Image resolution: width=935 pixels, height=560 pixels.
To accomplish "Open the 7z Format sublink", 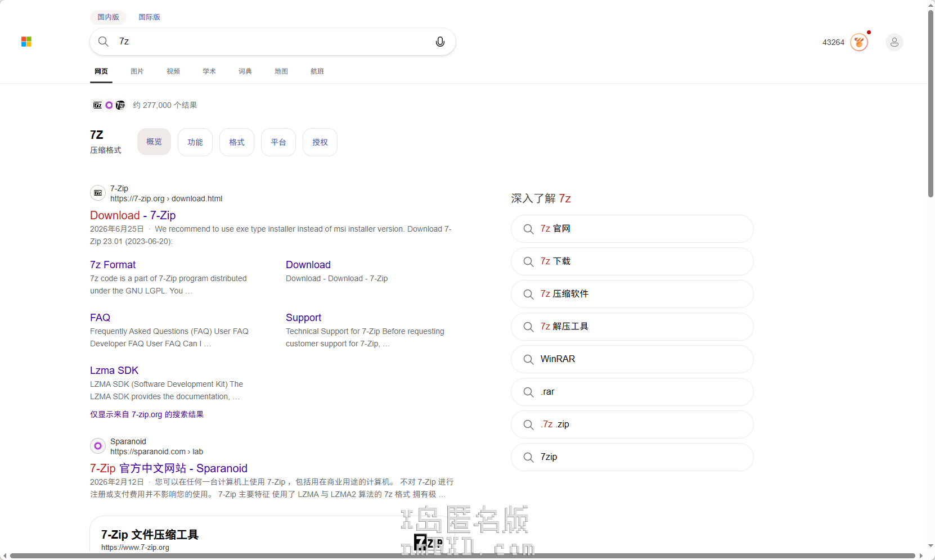I will click(113, 265).
